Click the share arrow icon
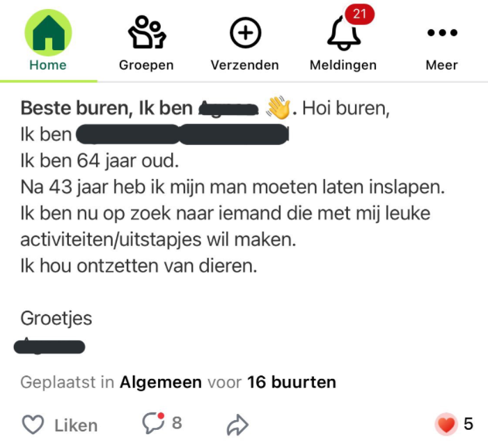 pyautogui.click(x=238, y=424)
